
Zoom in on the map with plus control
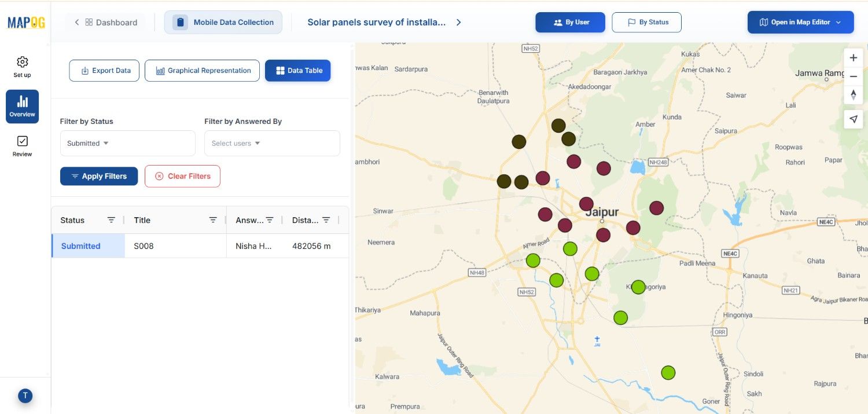(x=853, y=57)
